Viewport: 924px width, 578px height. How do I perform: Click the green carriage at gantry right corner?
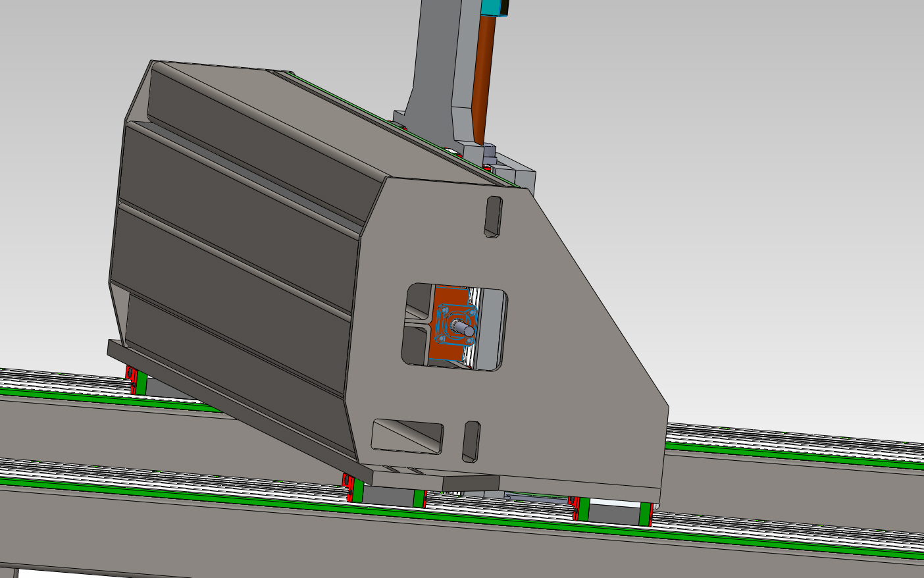(x=646, y=512)
